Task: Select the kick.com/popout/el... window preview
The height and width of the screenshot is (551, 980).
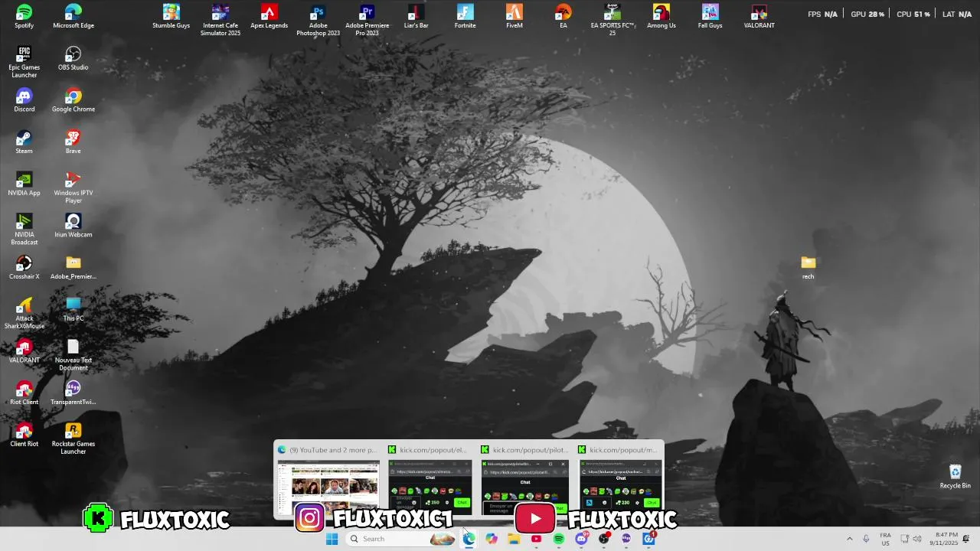Action: [429, 480]
